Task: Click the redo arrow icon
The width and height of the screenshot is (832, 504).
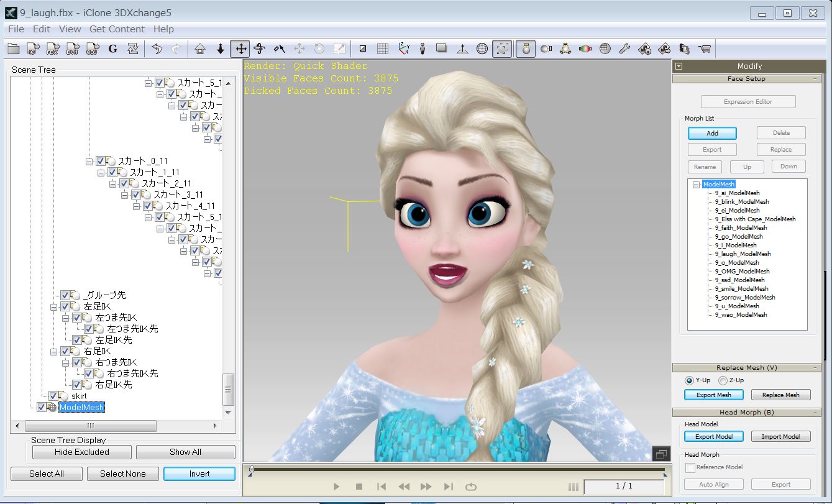Action: click(176, 48)
